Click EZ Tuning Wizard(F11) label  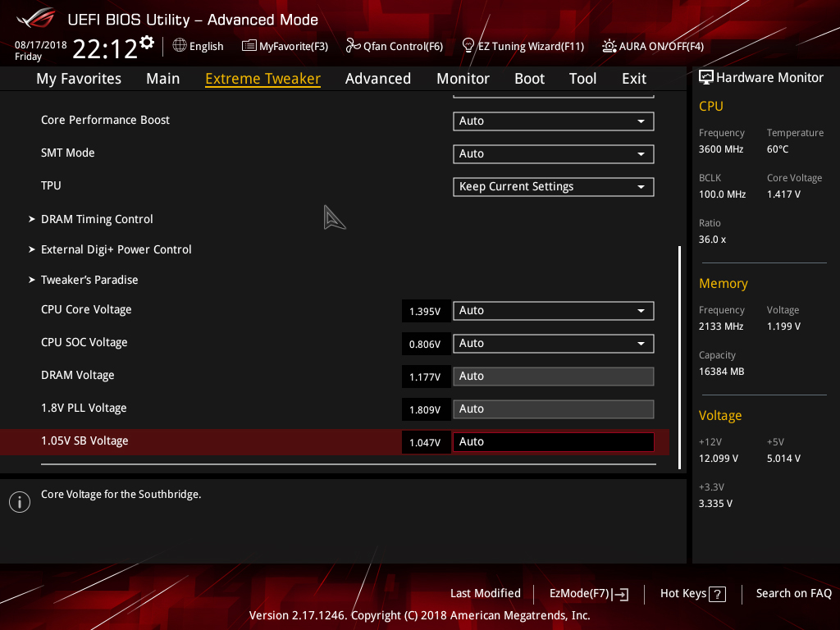[531, 47]
